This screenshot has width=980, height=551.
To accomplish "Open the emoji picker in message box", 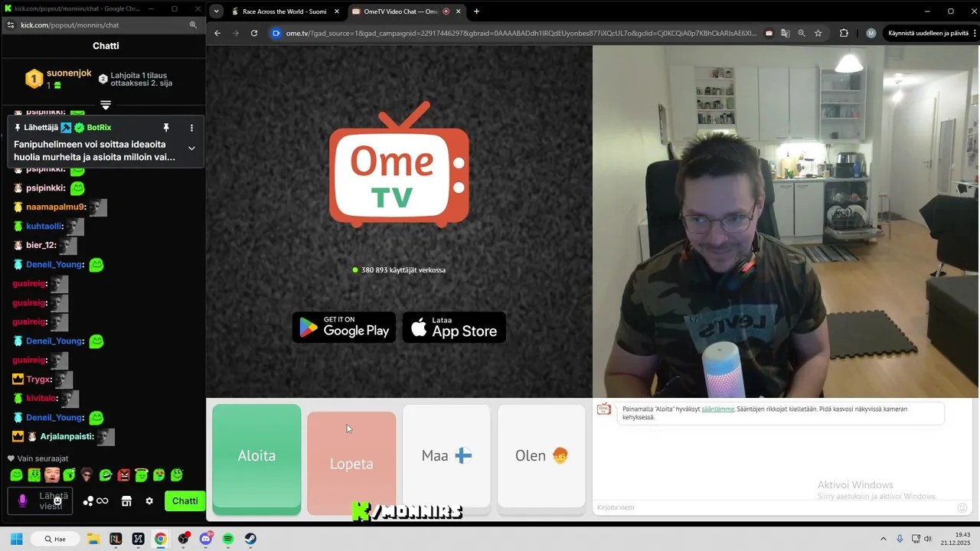I will coord(57,500).
